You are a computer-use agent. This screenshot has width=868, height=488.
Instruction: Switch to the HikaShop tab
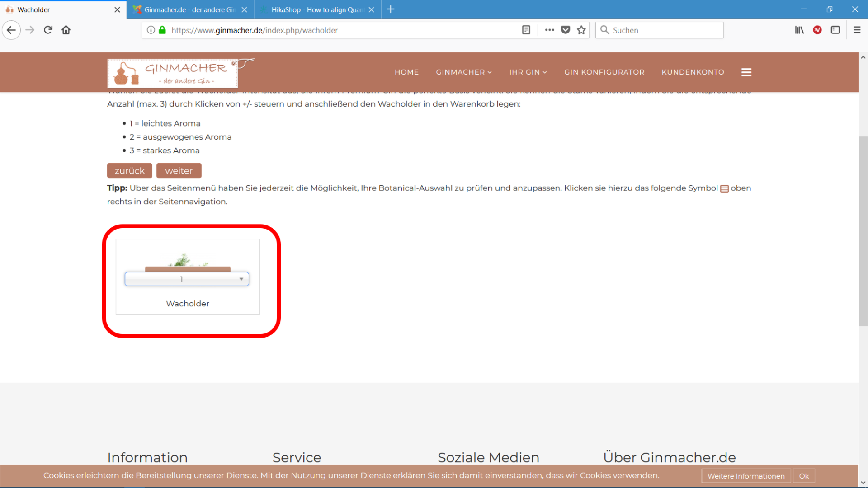tap(316, 9)
